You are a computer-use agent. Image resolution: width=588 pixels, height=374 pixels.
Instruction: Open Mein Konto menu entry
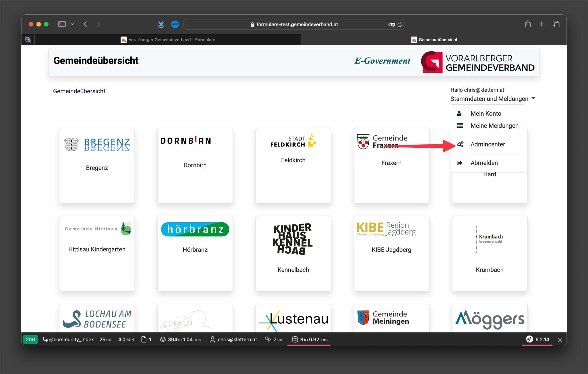coord(488,114)
